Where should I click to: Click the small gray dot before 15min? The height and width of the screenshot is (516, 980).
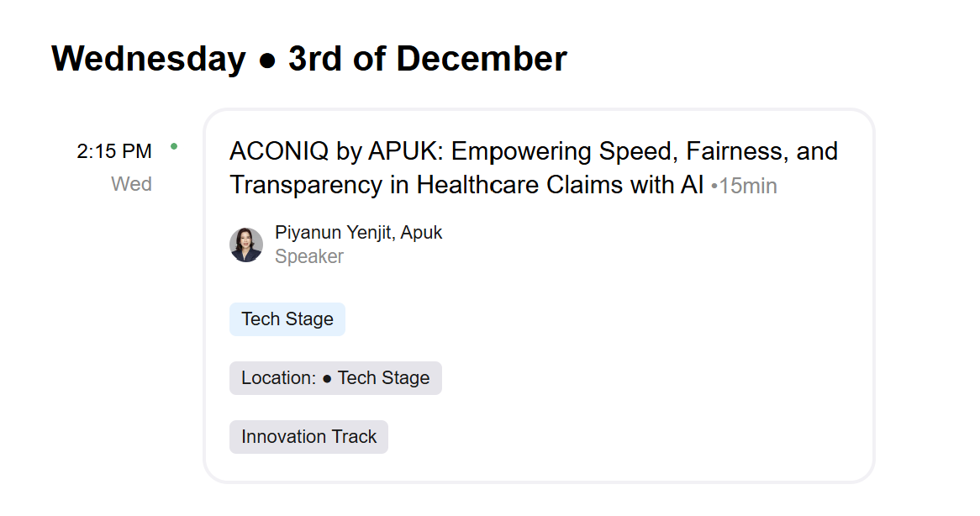(x=714, y=187)
